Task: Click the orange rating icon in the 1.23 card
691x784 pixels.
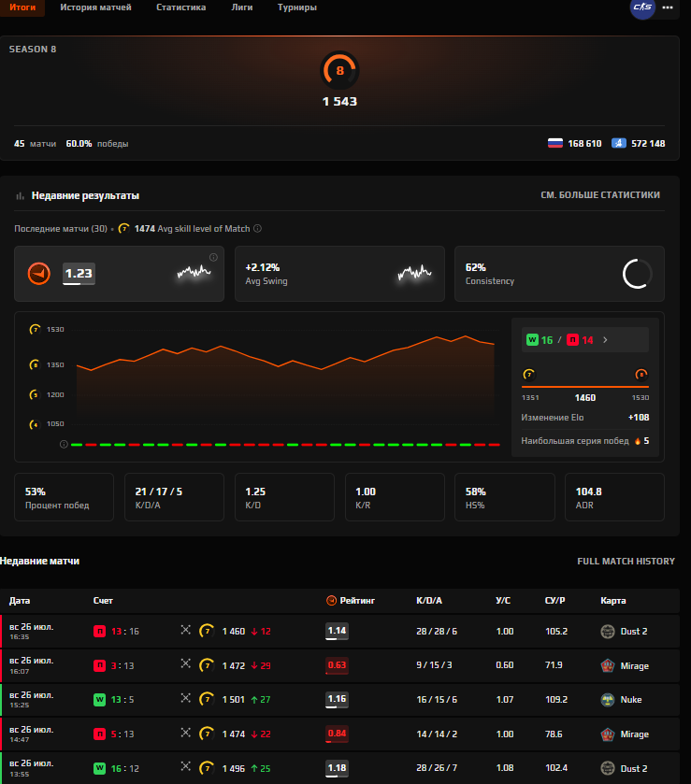Action: click(39, 274)
